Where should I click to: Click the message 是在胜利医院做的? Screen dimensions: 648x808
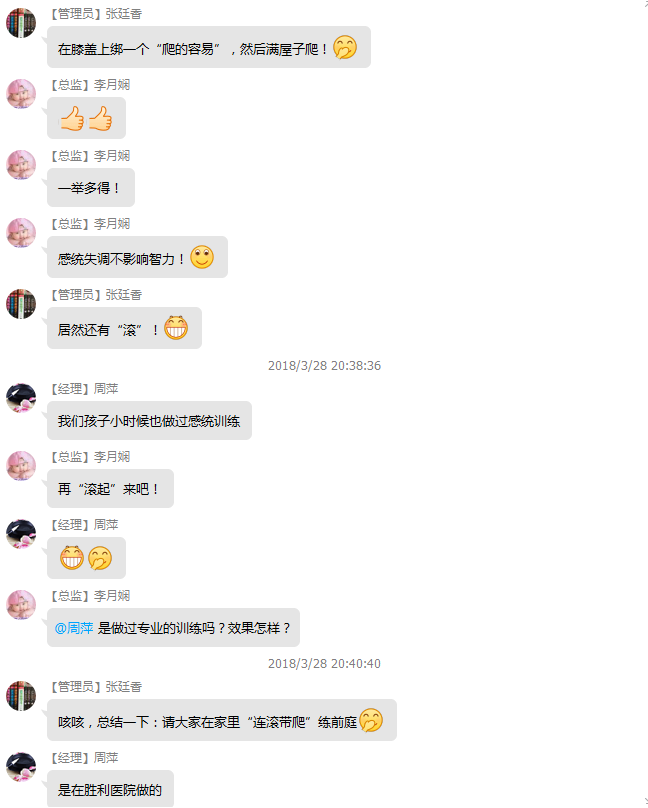(110, 789)
